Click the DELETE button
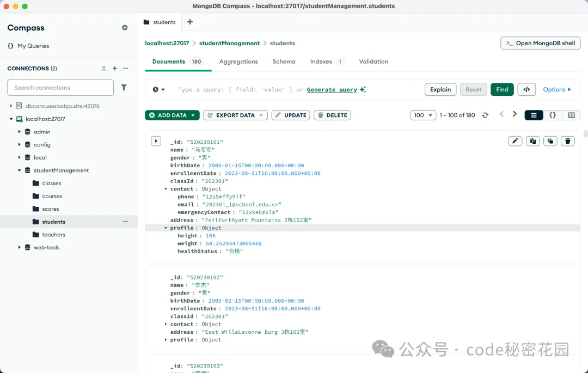The height and width of the screenshot is (373, 588). [x=332, y=115]
